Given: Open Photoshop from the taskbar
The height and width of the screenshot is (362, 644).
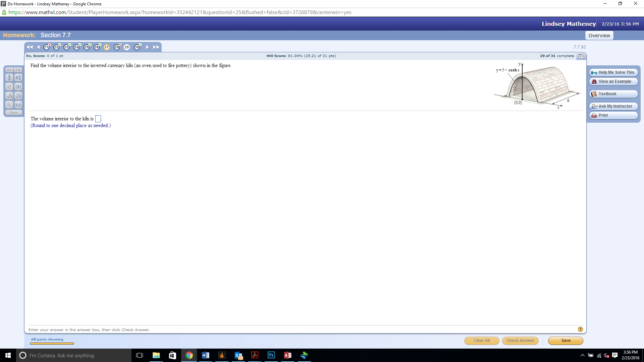Looking at the screenshot, I should (271, 355).
